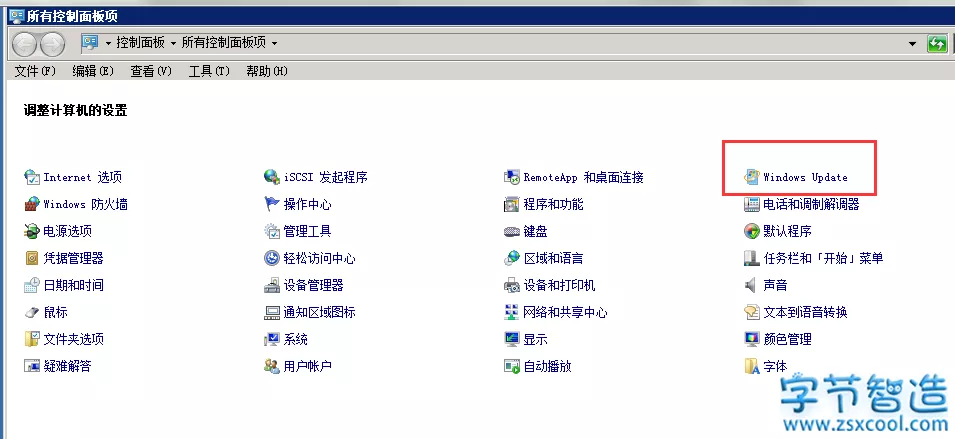
Task: Open the 区域和语言 globe icon
Action: point(512,258)
